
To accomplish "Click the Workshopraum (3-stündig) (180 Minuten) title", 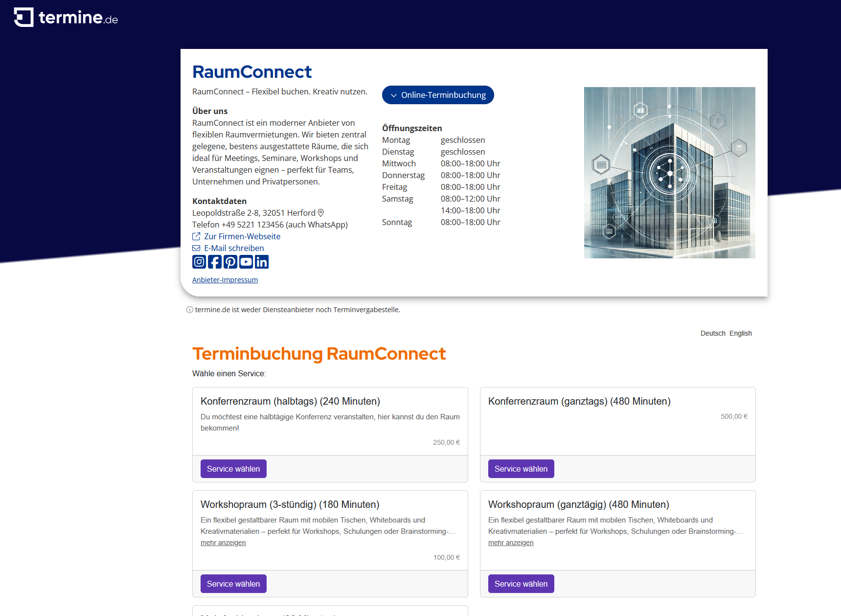I will point(290,504).
